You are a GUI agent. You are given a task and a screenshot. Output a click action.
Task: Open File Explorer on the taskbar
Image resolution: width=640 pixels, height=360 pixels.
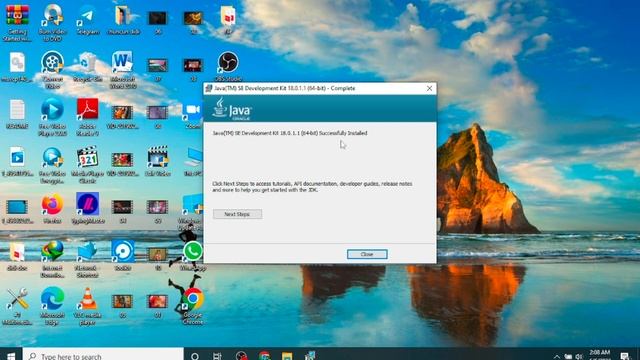tap(287, 356)
